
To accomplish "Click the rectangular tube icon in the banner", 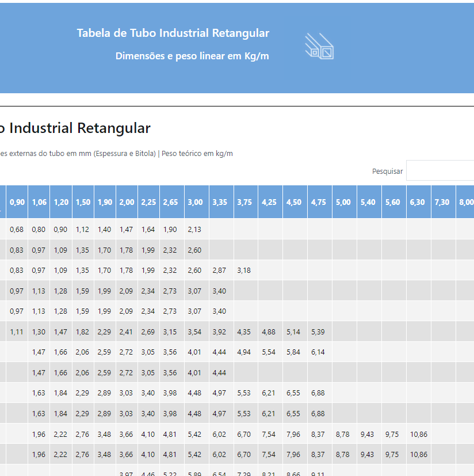I will pos(319,47).
